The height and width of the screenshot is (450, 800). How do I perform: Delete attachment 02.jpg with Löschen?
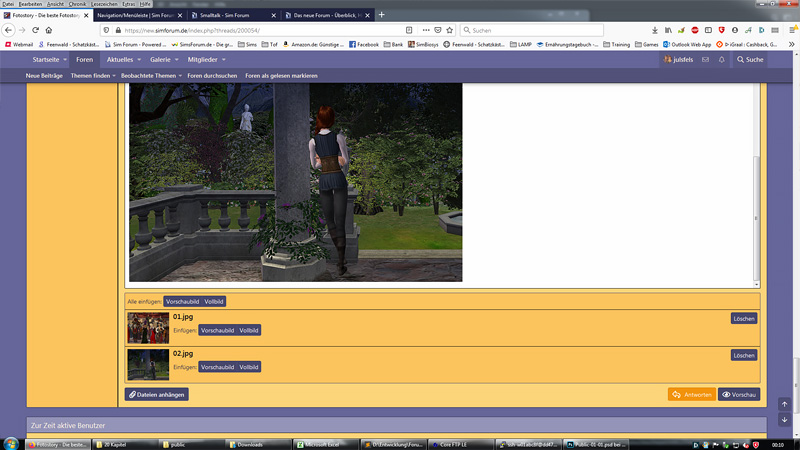coord(744,355)
